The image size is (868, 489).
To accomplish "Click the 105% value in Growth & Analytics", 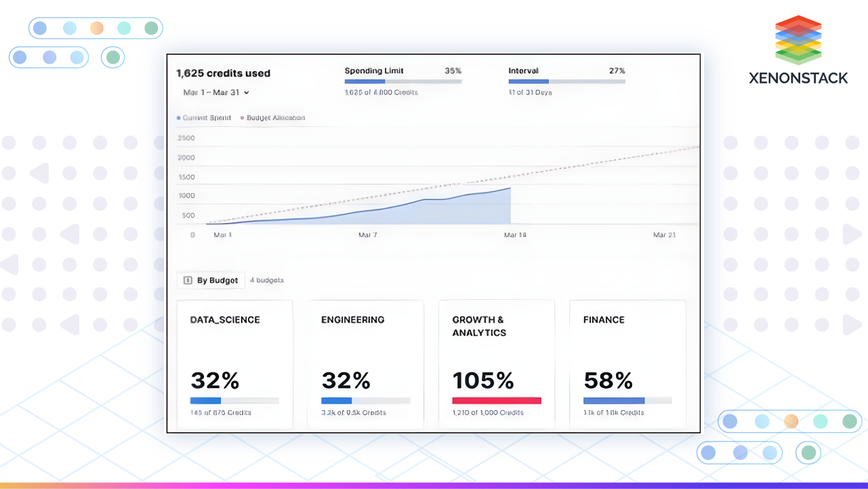I will tap(483, 380).
